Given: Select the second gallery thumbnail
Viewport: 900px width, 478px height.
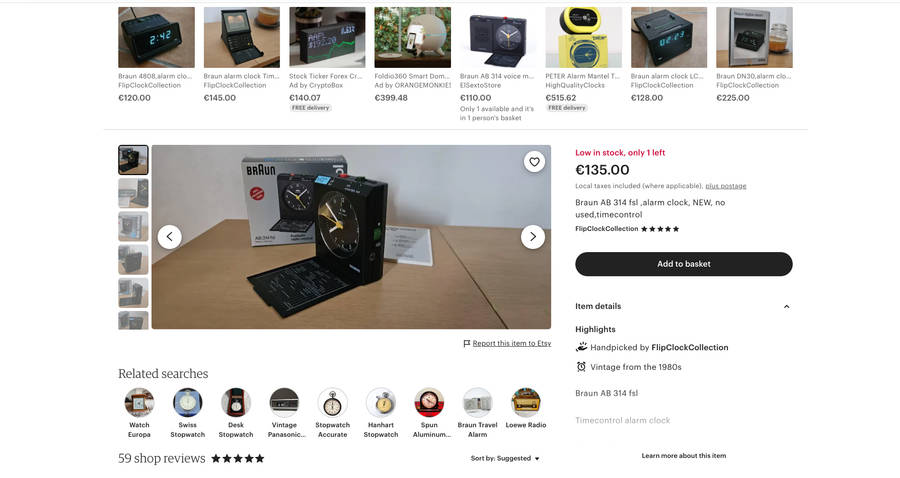Looking at the screenshot, I should click(x=133, y=193).
